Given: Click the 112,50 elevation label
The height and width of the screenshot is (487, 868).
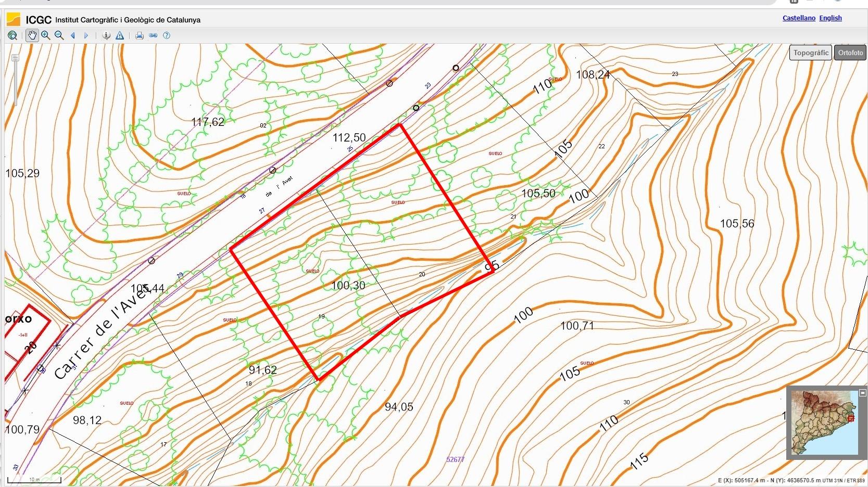Looking at the screenshot, I should 349,137.
